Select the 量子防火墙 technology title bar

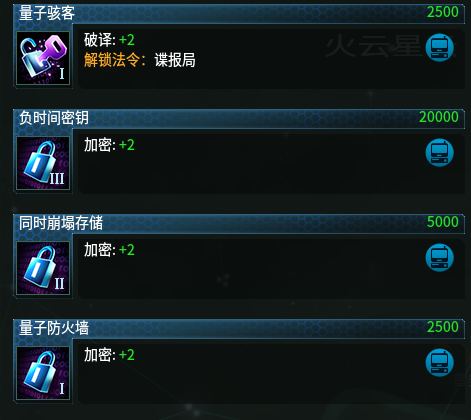tap(239, 328)
